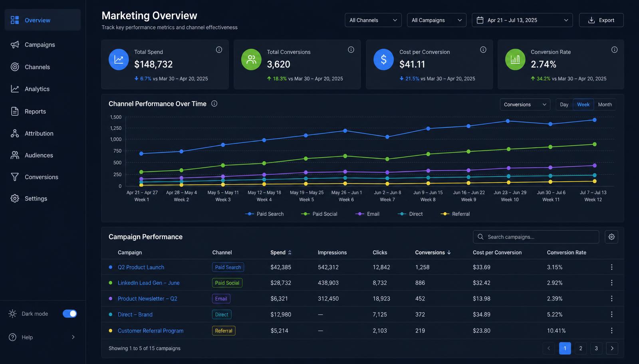Open Product Newsletter – Q2 campaign link
The width and height of the screenshot is (639, 364).
point(147,299)
